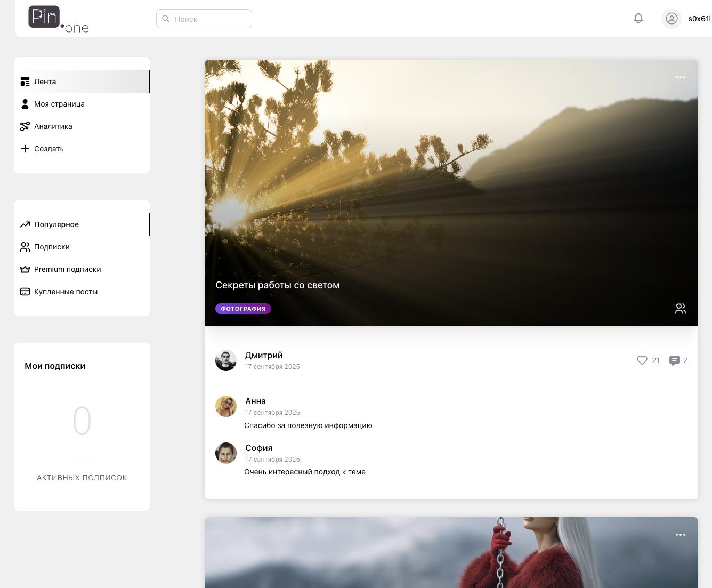
Task: Click Создать to add a post
Action: [48, 149]
